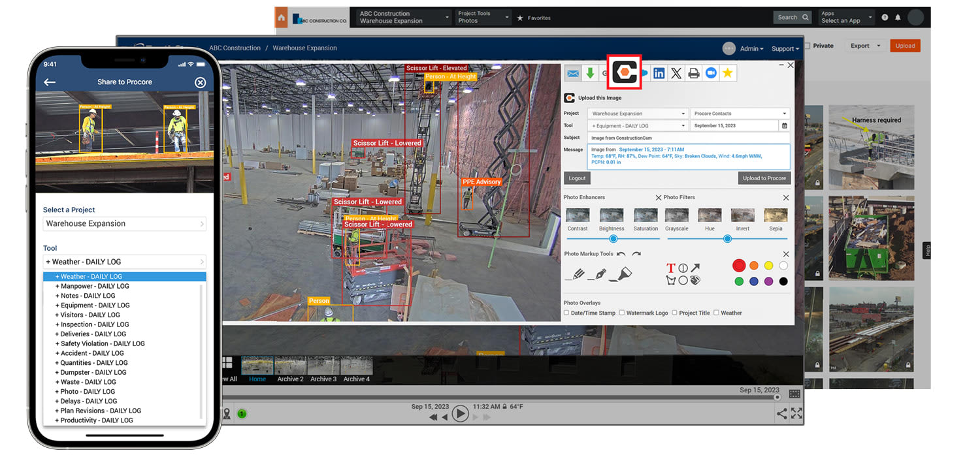Click the Logout button
The image size is (980, 457).
pos(577,178)
